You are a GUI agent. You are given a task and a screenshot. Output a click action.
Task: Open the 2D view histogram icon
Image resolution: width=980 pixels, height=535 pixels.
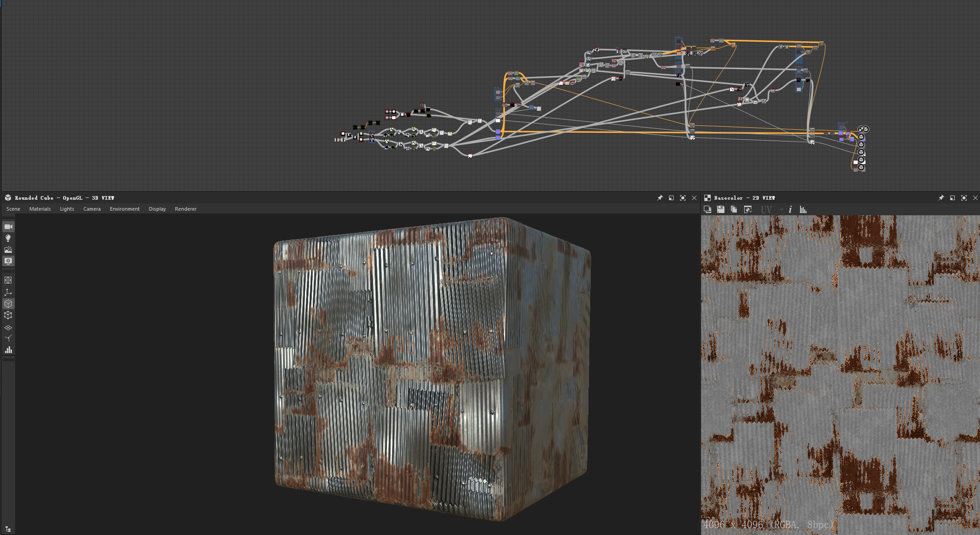click(x=803, y=209)
